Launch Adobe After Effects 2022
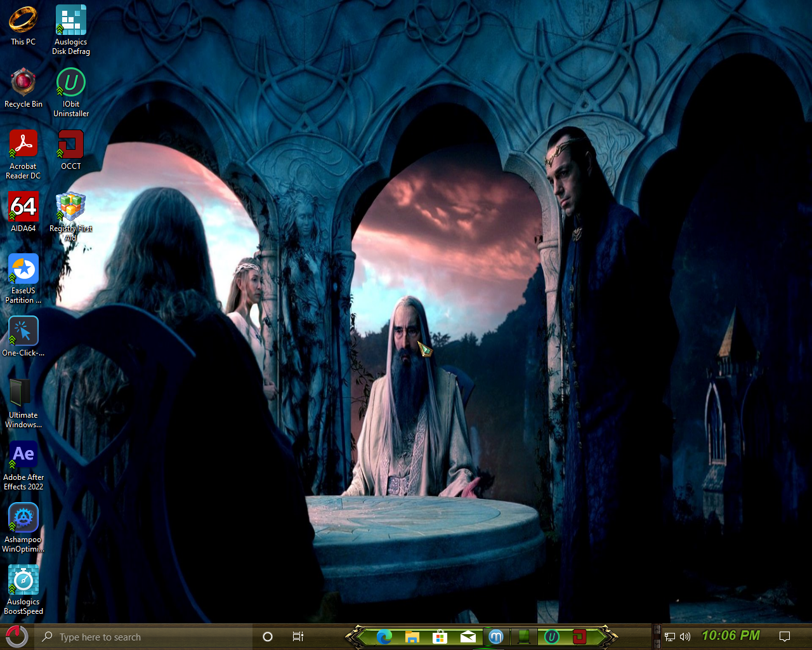This screenshot has height=650, width=812. 23,465
